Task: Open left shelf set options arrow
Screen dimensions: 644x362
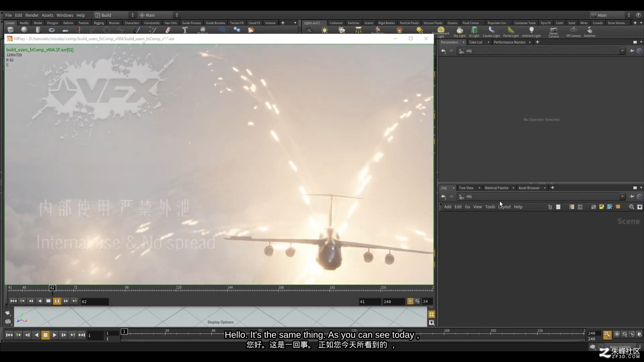Action: point(295,23)
